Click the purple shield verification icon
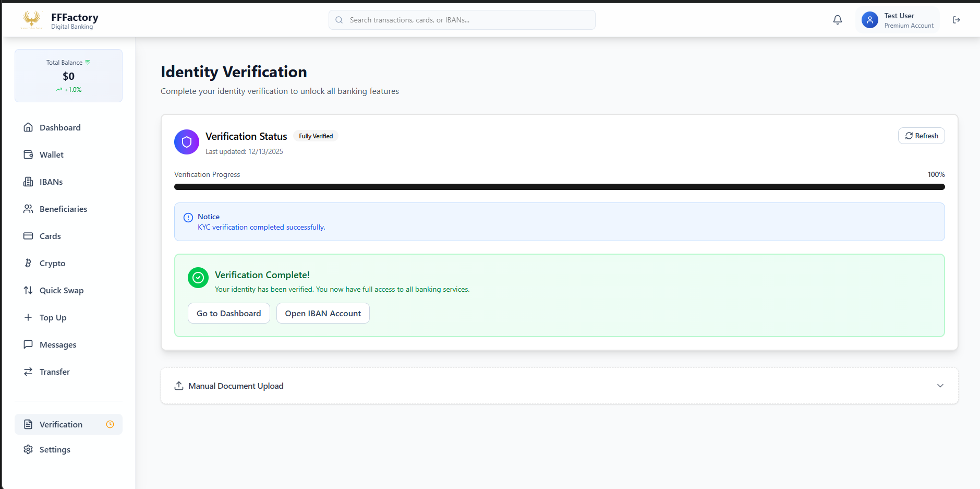Viewport: 980px width, 489px height. pyautogui.click(x=187, y=142)
